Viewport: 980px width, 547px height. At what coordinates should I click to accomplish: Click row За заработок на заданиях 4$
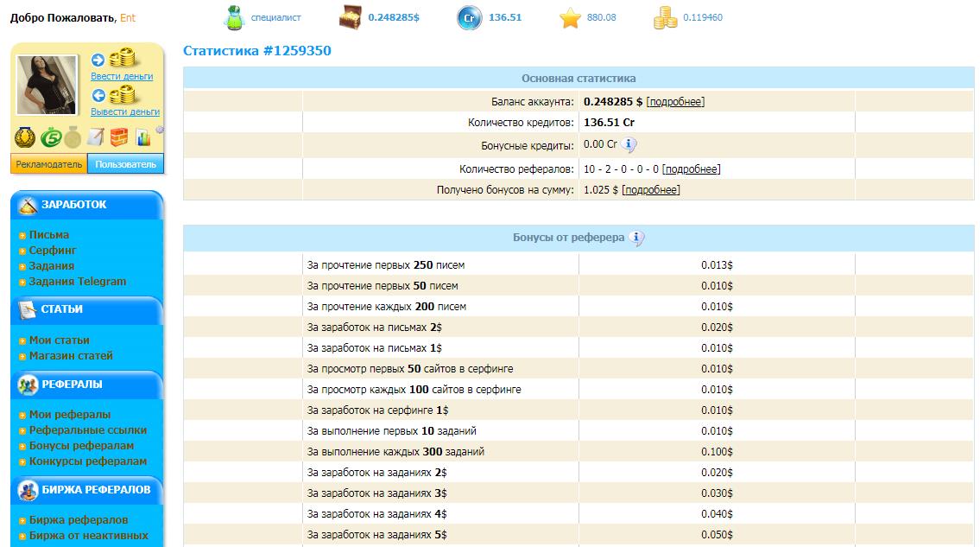coord(579,514)
